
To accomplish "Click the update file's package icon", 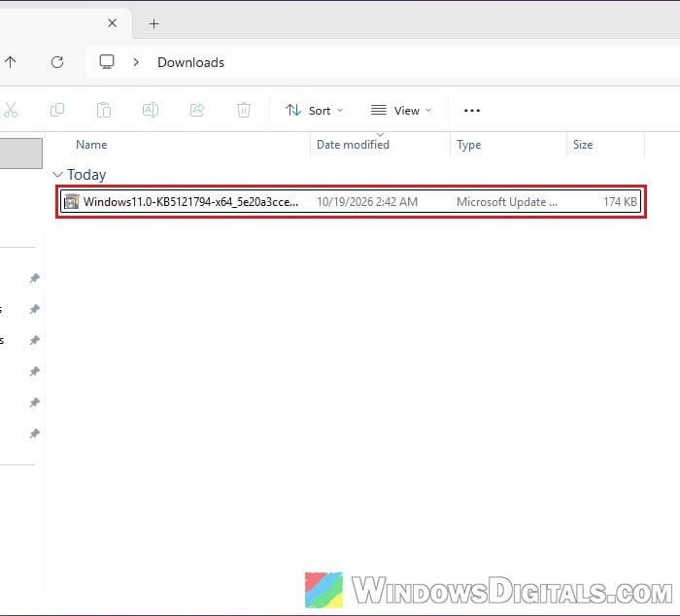I will point(72,202).
